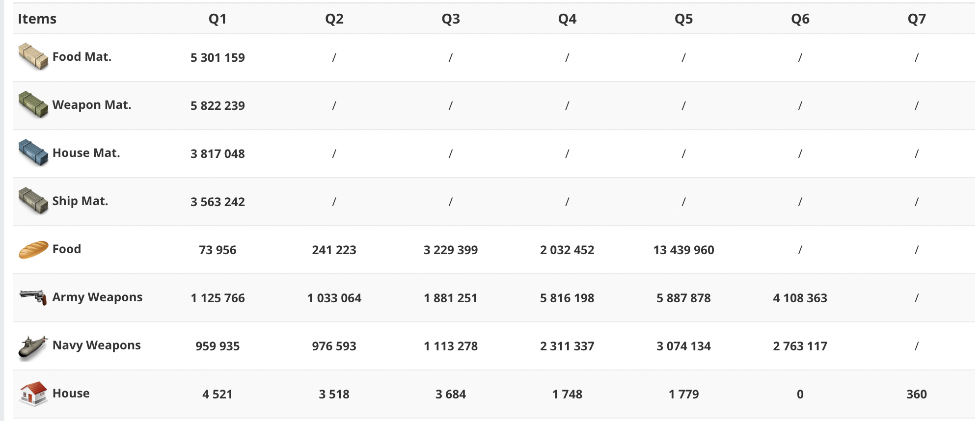Image resolution: width=980 pixels, height=421 pixels.
Task: Click the Navy Weapons row label
Action: coord(96,345)
